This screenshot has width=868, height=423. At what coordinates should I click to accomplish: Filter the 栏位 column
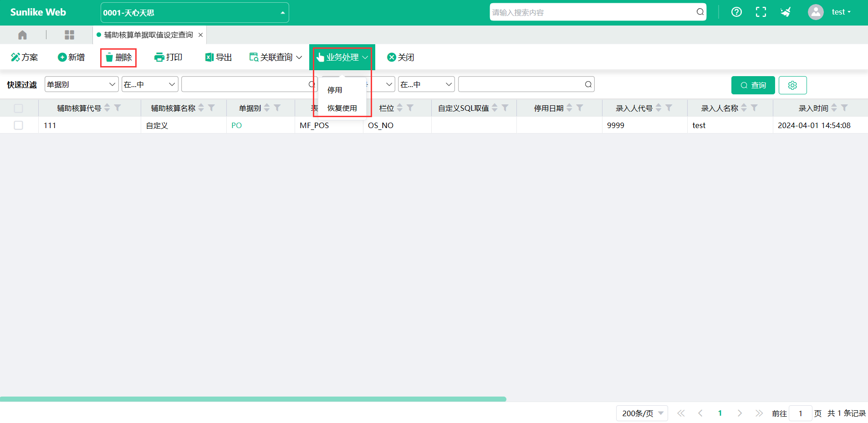(410, 108)
